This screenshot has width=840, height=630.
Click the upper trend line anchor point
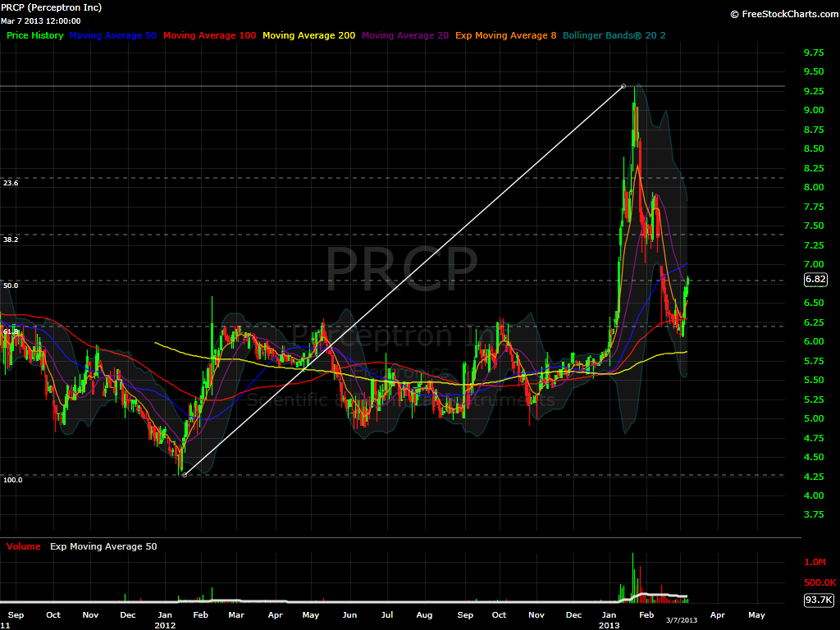[623, 85]
